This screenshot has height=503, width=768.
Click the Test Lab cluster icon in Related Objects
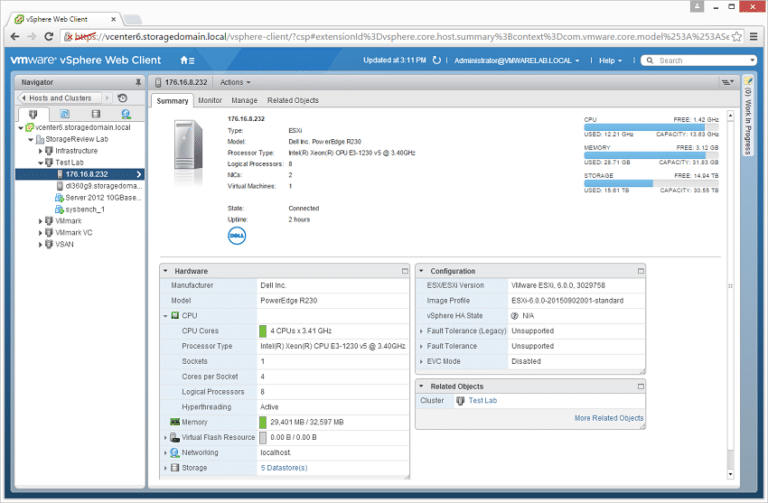460,401
